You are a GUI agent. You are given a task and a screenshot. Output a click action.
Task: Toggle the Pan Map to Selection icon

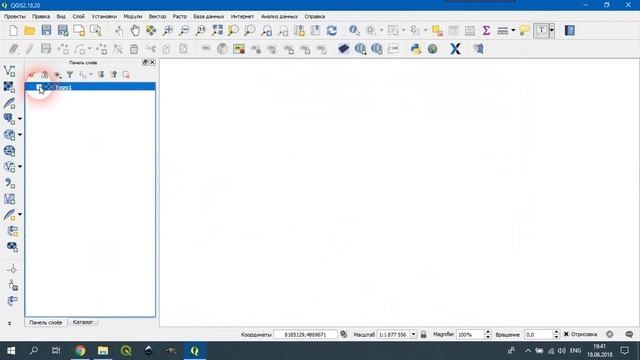[151, 31]
